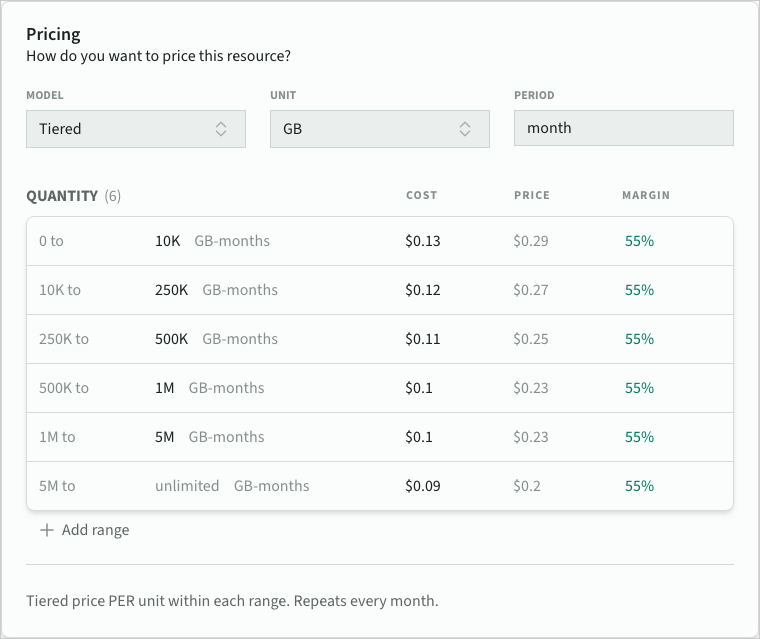Change the $0.11 cost value
The height and width of the screenshot is (639, 760).
point(422,339)
